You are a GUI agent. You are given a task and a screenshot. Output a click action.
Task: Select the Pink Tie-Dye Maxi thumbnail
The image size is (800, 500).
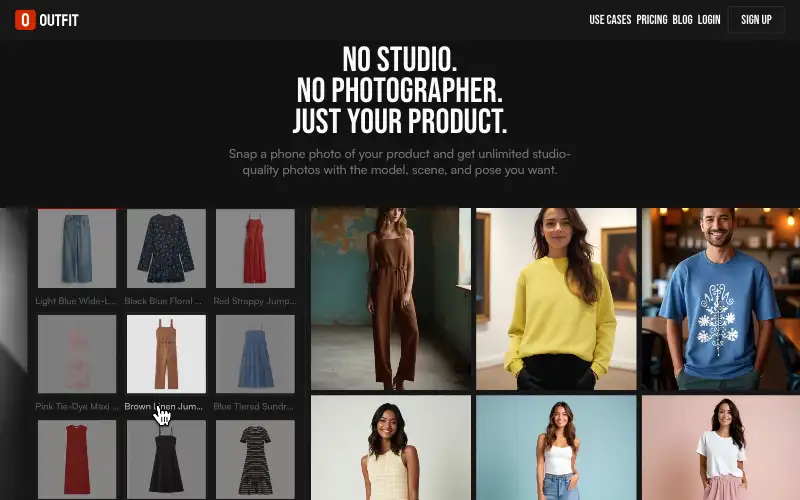tap(77, 354)
